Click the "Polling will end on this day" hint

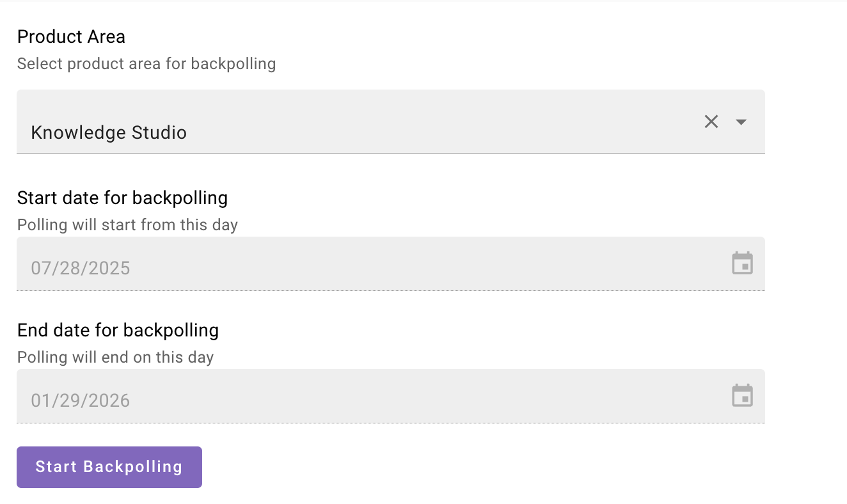(115, 358)
